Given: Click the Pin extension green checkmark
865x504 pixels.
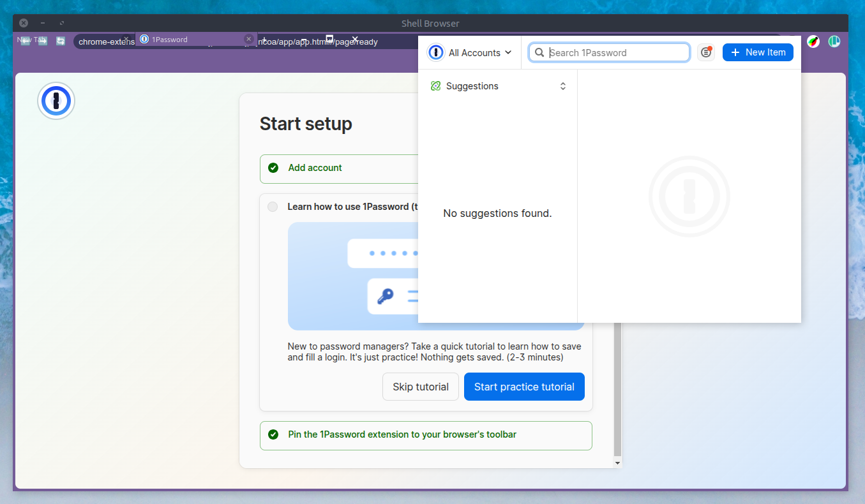Looking at the screenshot, I should coord(273,434).
